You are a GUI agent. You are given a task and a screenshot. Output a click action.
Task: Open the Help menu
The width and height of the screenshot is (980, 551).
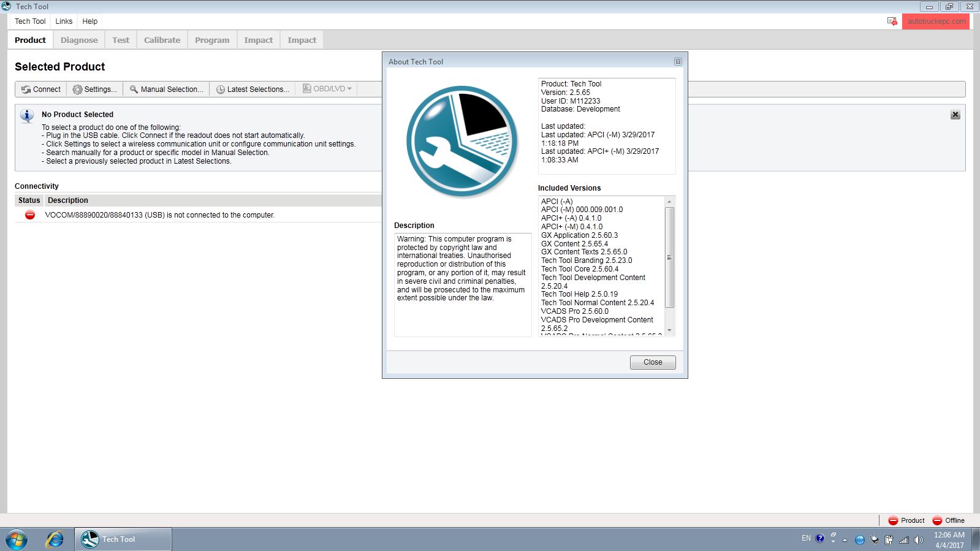pos(90,21)
